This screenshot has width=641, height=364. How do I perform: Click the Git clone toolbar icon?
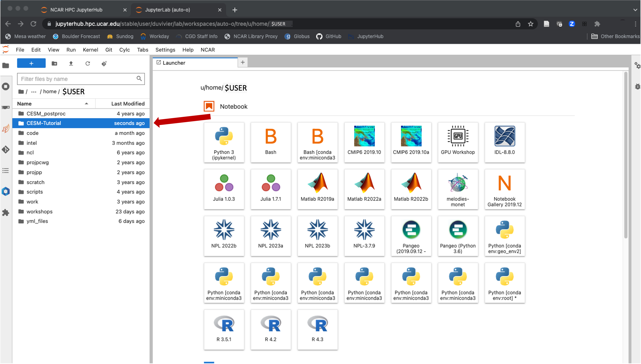pos(104,63)
